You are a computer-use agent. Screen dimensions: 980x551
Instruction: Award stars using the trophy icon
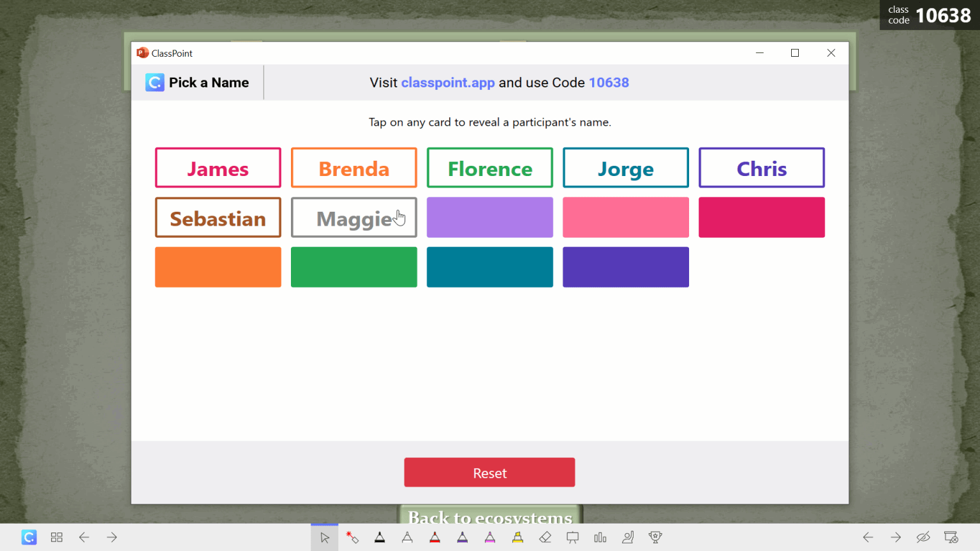coord(655,537)
